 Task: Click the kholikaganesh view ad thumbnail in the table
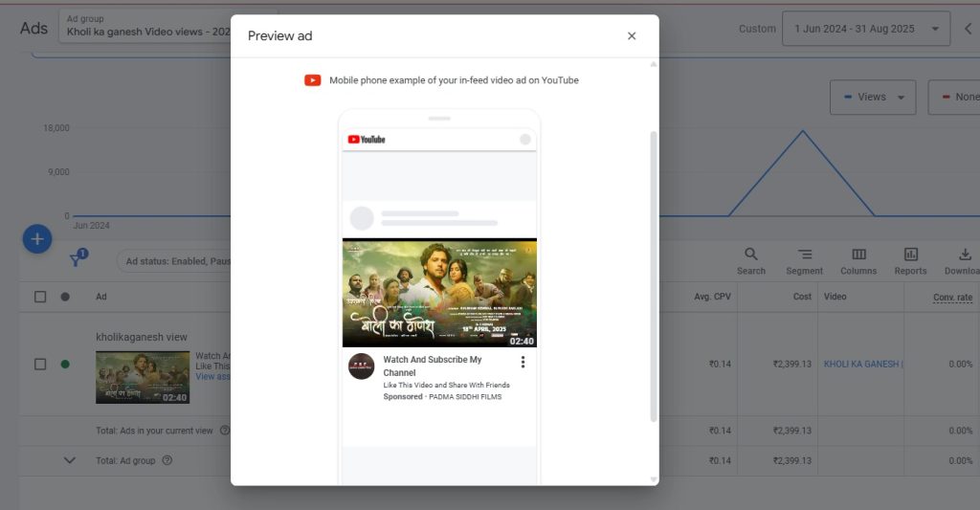[143, 378]
